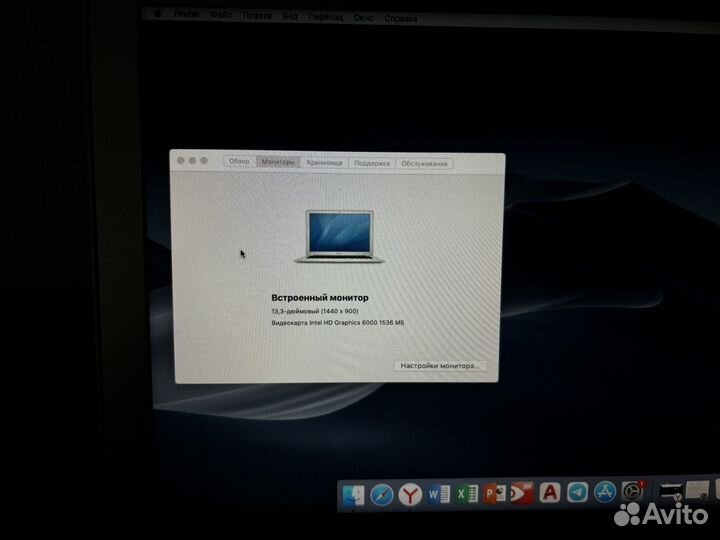Minimize the About This Mac window
The height and width of the screenshot is (540, 720).
coord(192,160)
